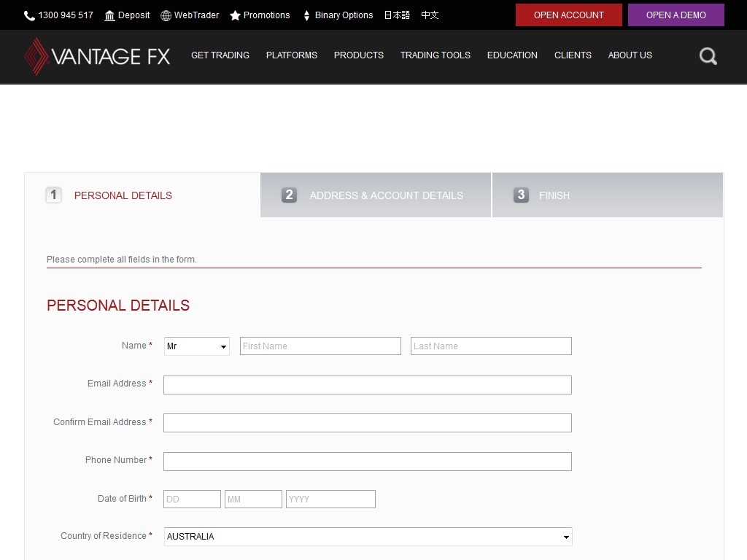Focus the First Name field
The width and height of the screenshot is (747, 560).
(320, 346)
